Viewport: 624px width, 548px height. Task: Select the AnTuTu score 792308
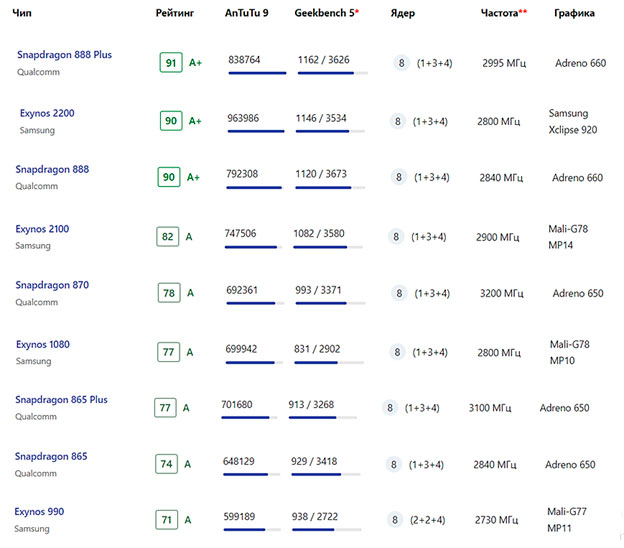click(x=242, y=174)
